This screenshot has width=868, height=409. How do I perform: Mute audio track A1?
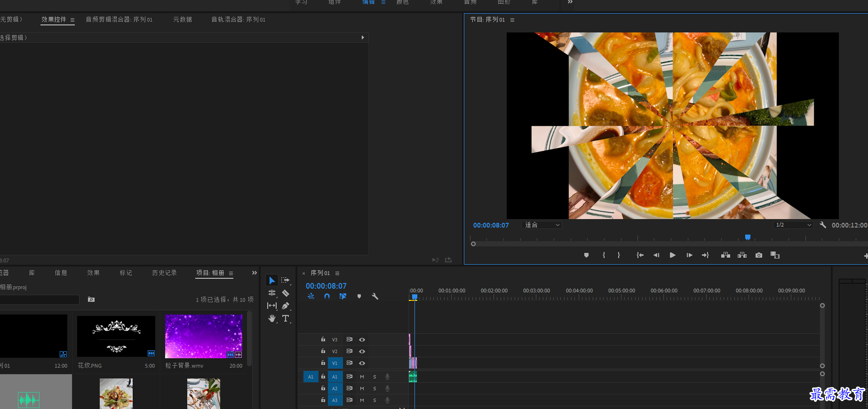tap(362, 377)
